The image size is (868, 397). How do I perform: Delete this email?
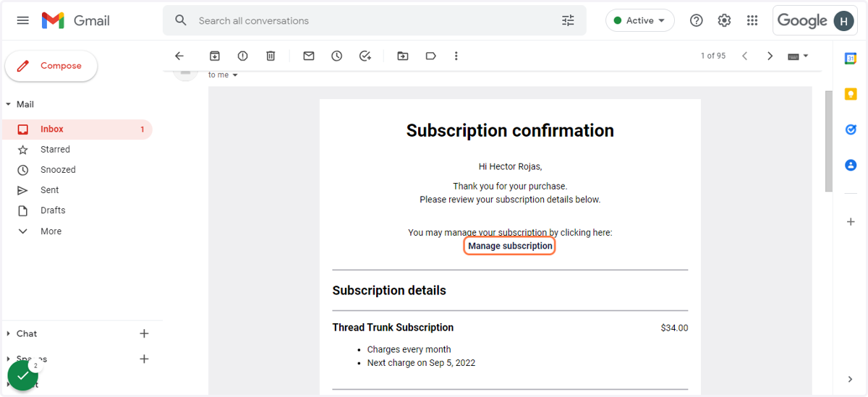(x=271, y=56)
